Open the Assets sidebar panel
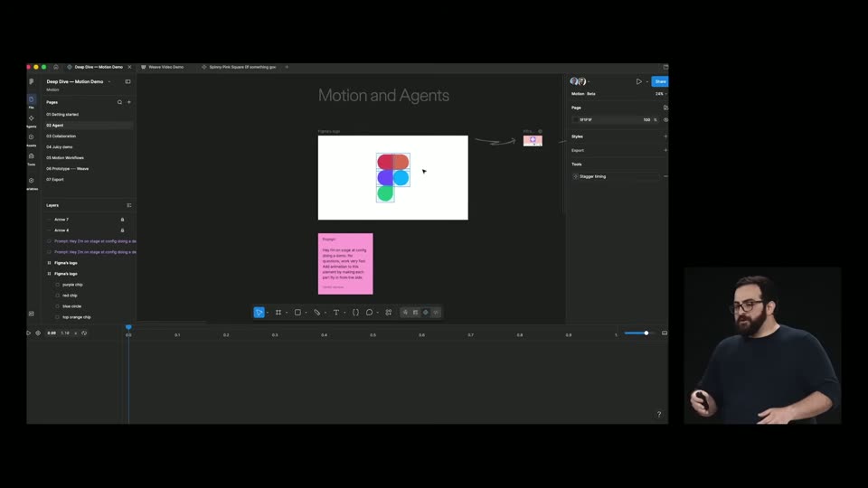This screenshot has width=868, height=488. pyautogui.click(x=31, y=139)
